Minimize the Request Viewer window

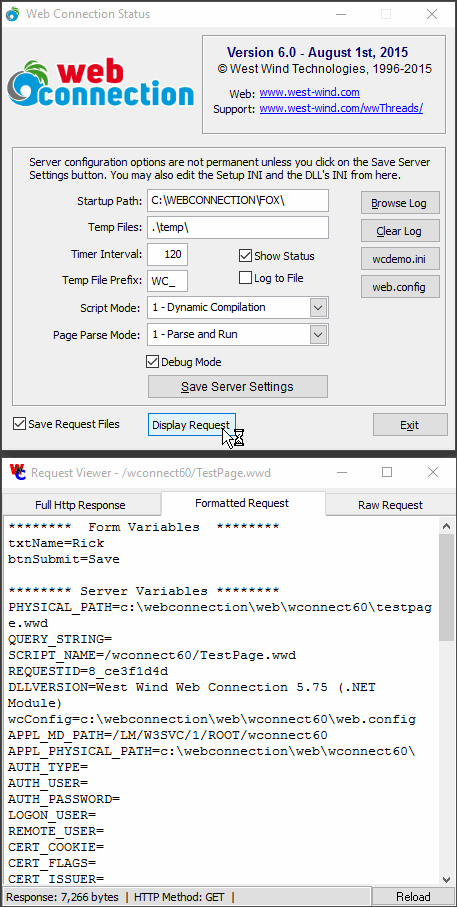342,472
